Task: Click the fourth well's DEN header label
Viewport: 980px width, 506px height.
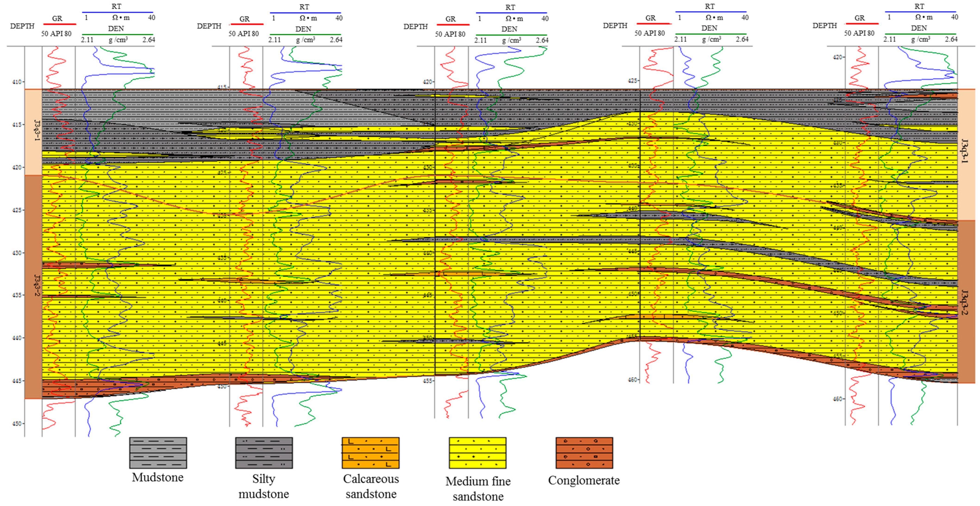Action: pyautogui.click(x=709, y=28)
